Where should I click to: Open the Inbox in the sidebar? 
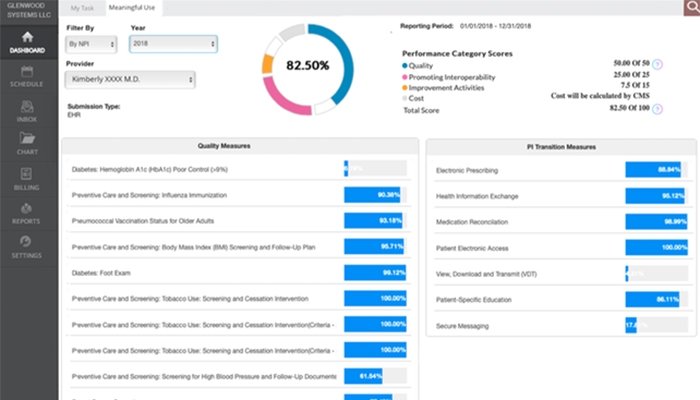[x=27, y=111]
